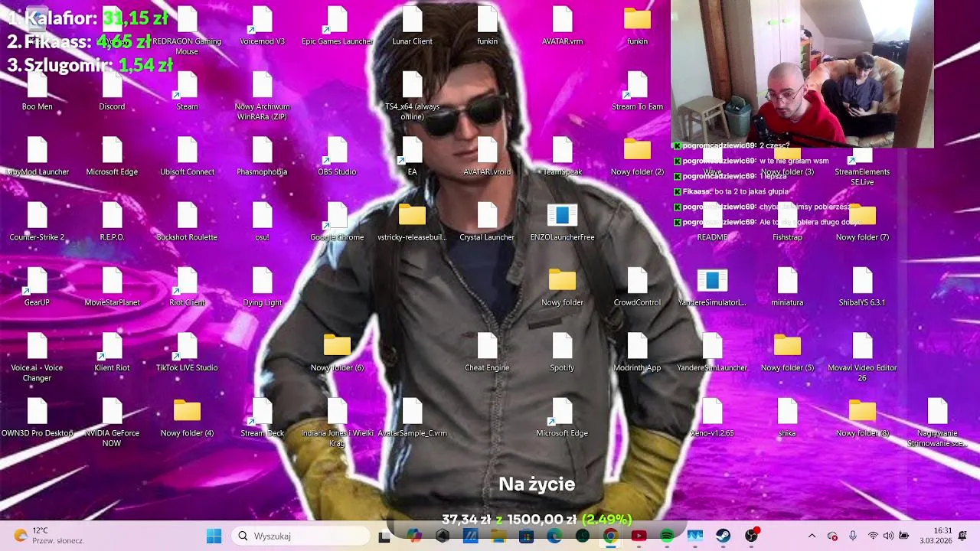Select the LazyMod Launcher icon
This screenshot has height=551, width=980.
37,156
